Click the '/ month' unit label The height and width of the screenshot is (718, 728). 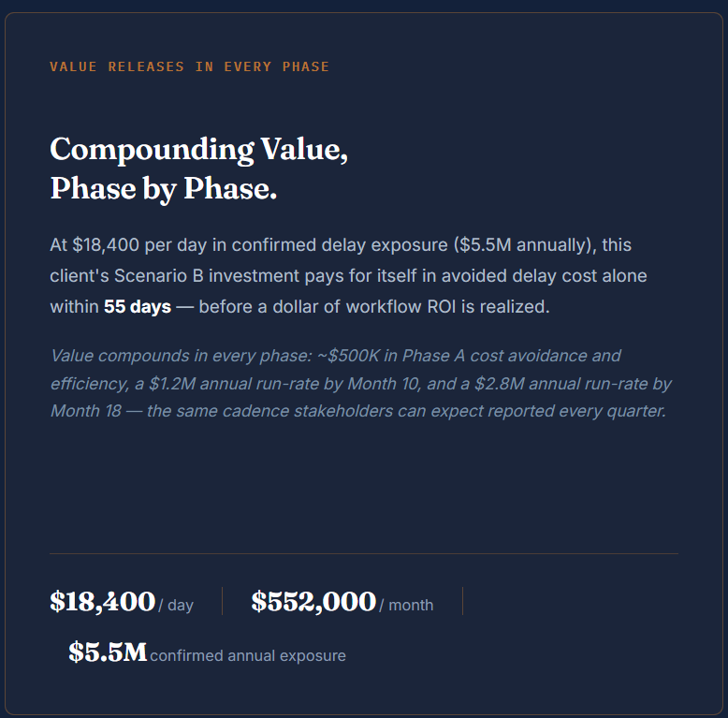point(406,605)
